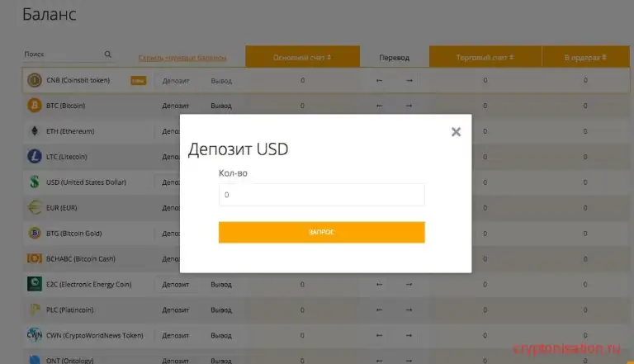The width and height of the screenshot is (634, 364).
Task: Click the USD dollar sign icon
Action: pos(35,182)
